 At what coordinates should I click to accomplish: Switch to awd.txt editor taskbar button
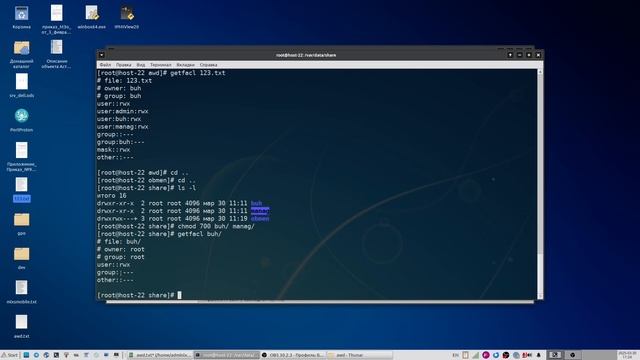click(160, 355)
